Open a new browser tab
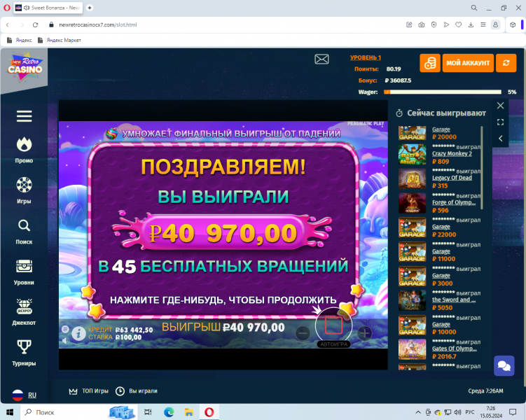The height and width of the screenshot is (420, 526). 90,8
